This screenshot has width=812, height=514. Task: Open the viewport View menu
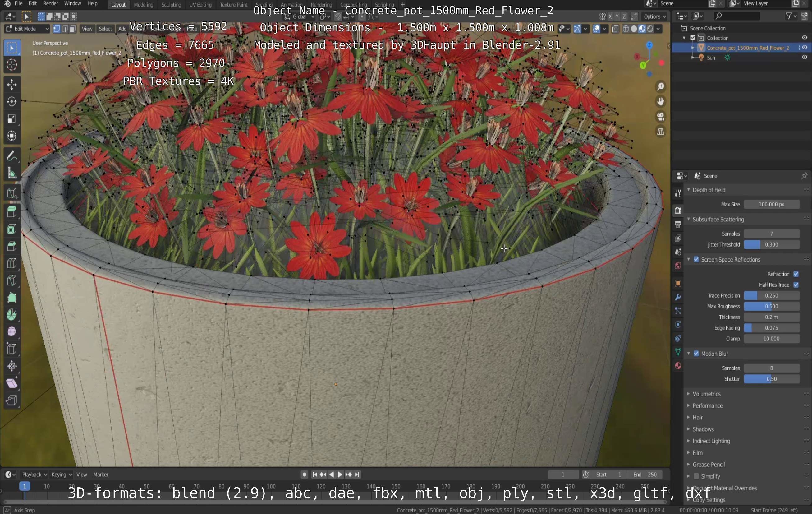[x=87, y=29]
